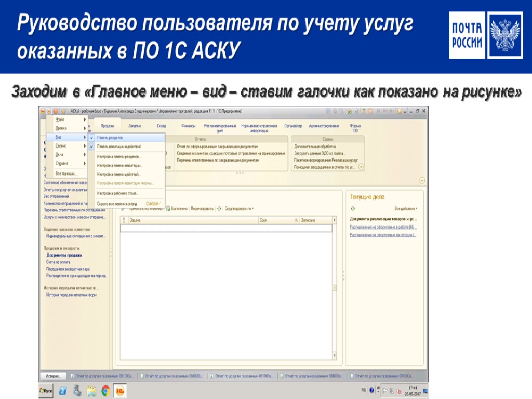Click the Favorites star icon in title bar
Viewport: 532px width, 399px height.
63,111
